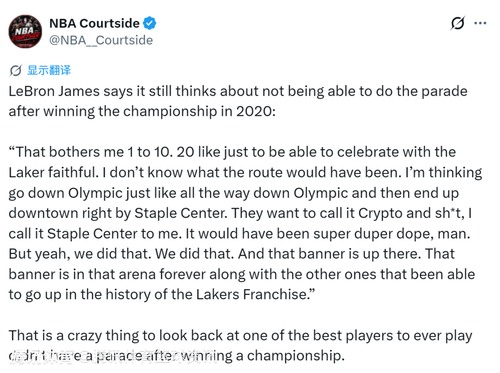Open the three-dot more options menu
Image resolution: width=500 pixels, height=373 pixels.
pyautogui.click(x=480, y=23)
